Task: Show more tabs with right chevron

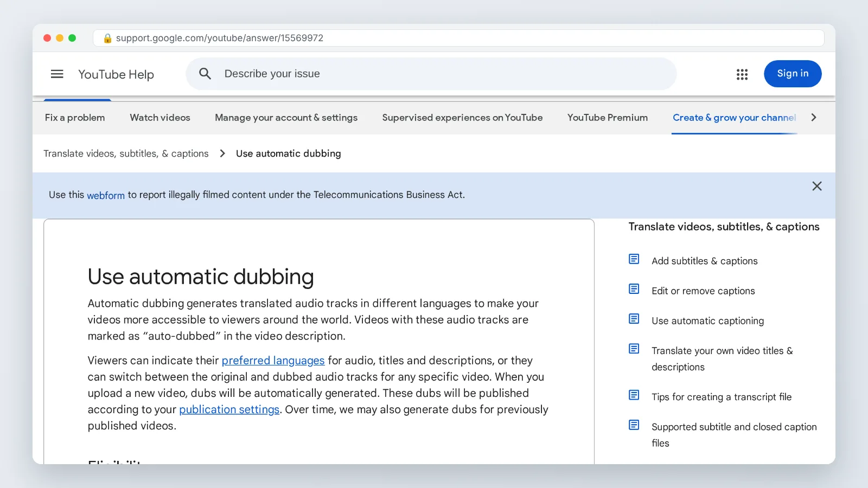Action: [813, 117]
